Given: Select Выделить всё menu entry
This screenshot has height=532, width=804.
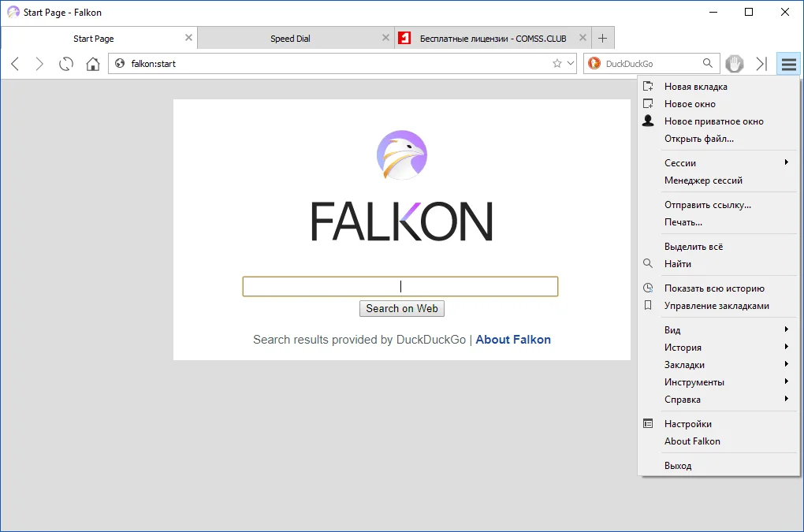Looking at the screenshot, I should point(719,247).
